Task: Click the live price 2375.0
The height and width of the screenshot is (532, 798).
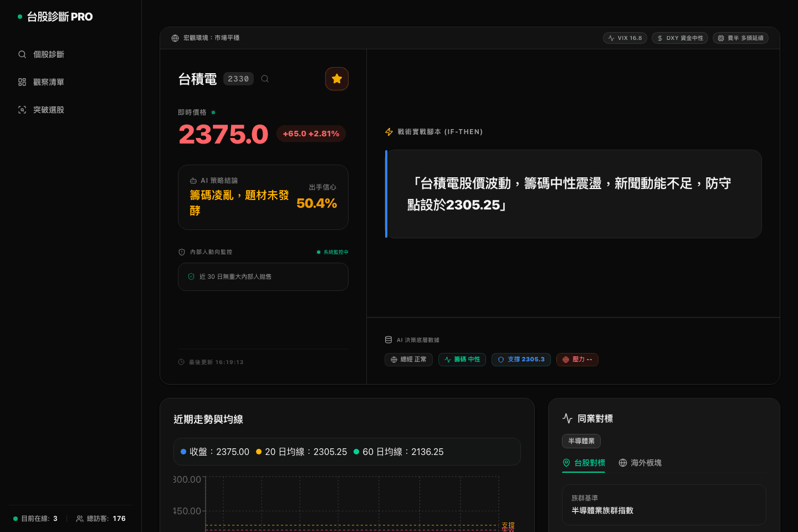Action: (x=223, y=134)
